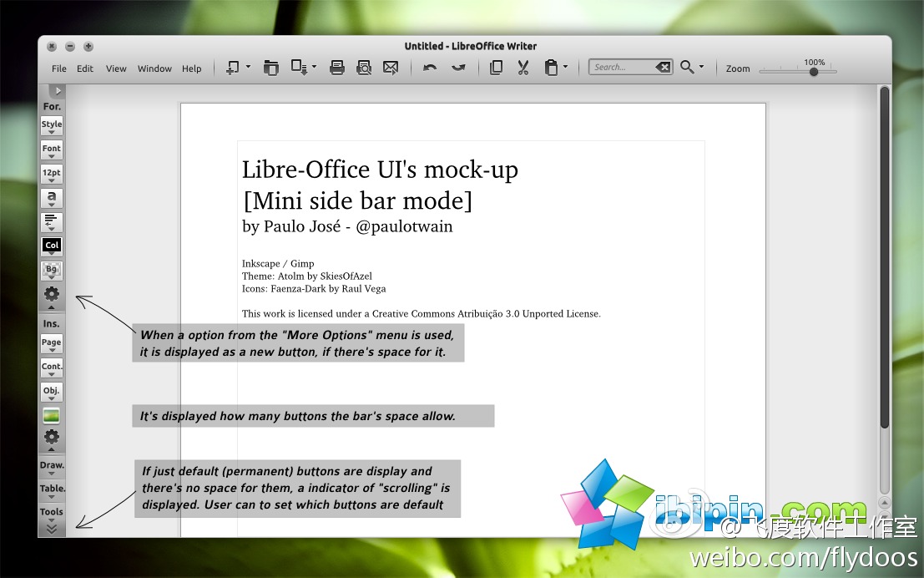The image size is (924, 578).
Task: Click the vertical scrollbar thumb
Action: click(x=884, y=257)
